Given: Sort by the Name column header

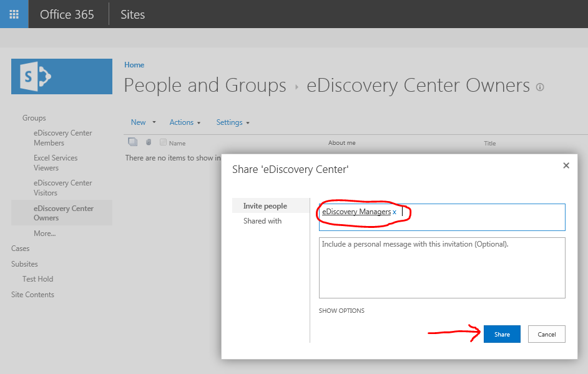Looking at the screenshot, I should point(177,143).
